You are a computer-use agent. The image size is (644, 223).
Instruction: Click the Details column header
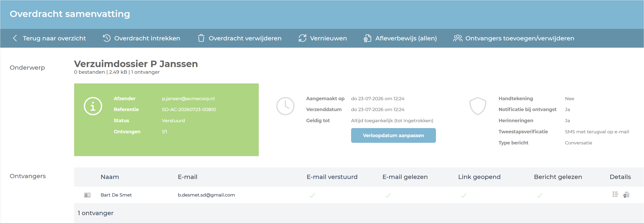coord(620,177)
